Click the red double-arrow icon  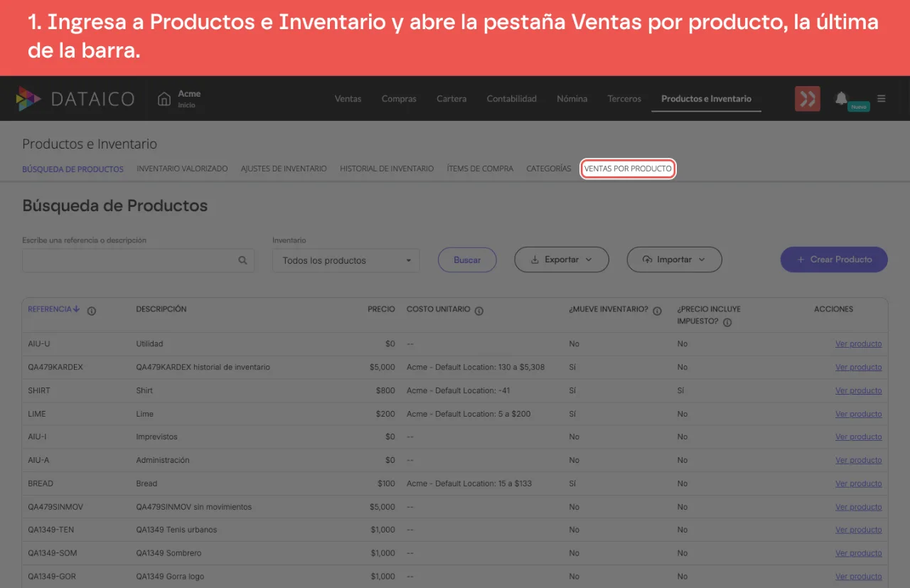807,99
